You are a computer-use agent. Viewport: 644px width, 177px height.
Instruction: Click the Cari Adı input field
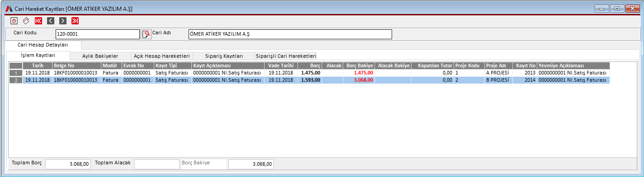tap(290, 34)
